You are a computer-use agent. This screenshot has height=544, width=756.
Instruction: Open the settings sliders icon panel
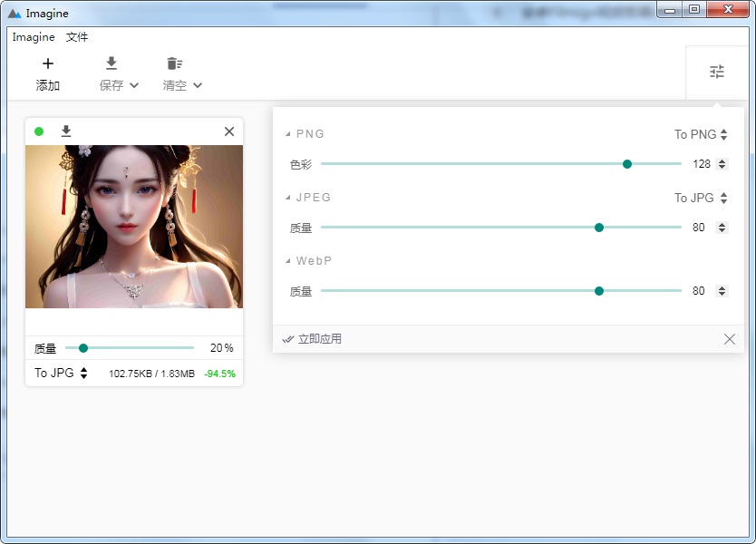pos(717,72)
